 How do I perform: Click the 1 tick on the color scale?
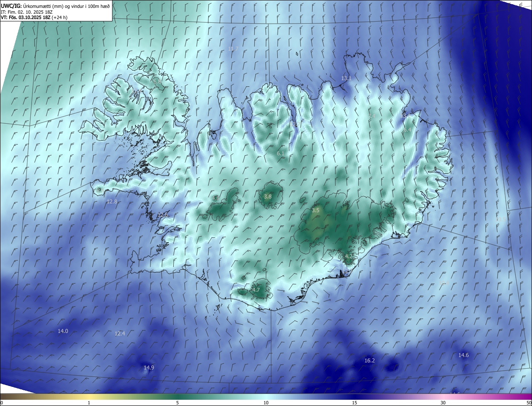point(89,403)
